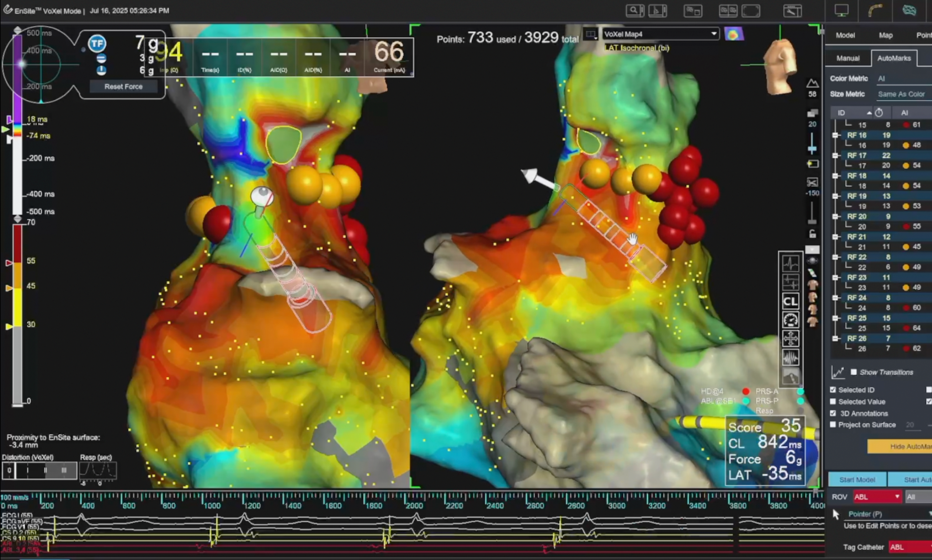Screen dimensions: 932x560
Task: Click the CL cycle length icon
Action: coord(790,301)
